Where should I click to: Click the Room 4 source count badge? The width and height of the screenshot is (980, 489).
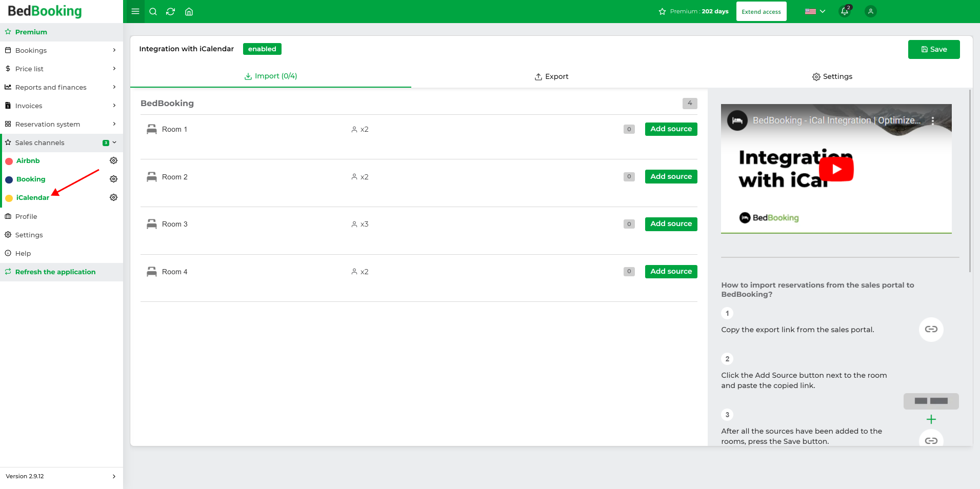[x=629, y=272]
